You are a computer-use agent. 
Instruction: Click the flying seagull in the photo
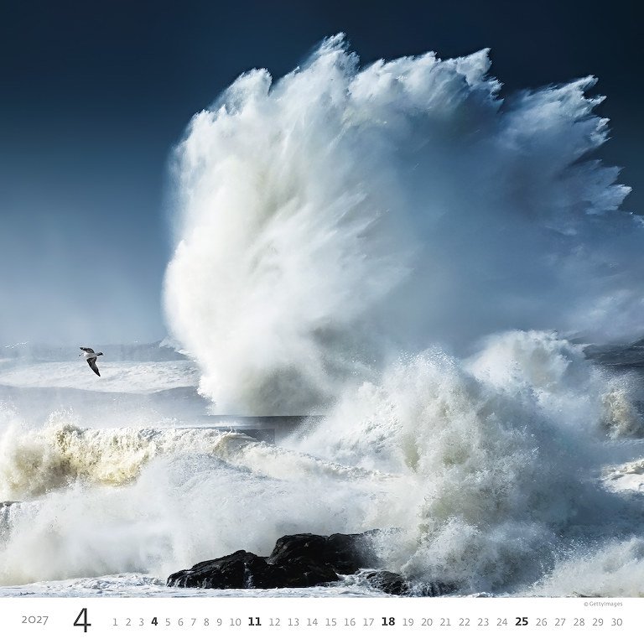(x=91, y=361)
